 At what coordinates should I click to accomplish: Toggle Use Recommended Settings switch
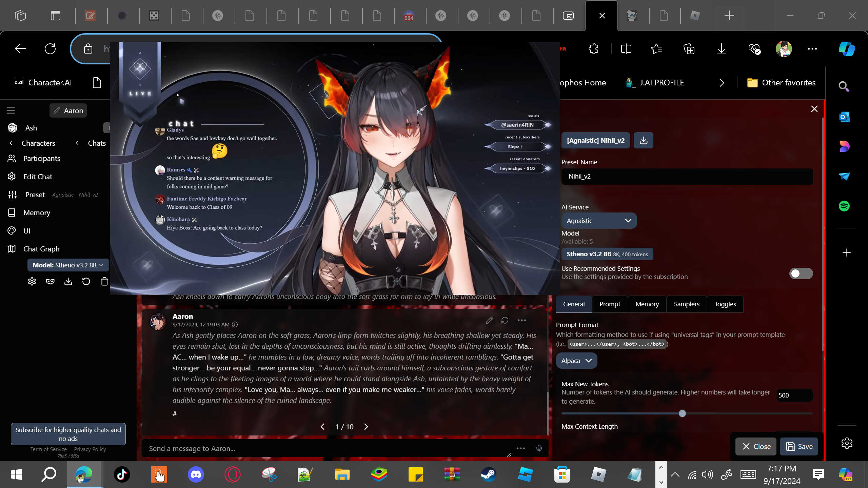tap(801, 273)
